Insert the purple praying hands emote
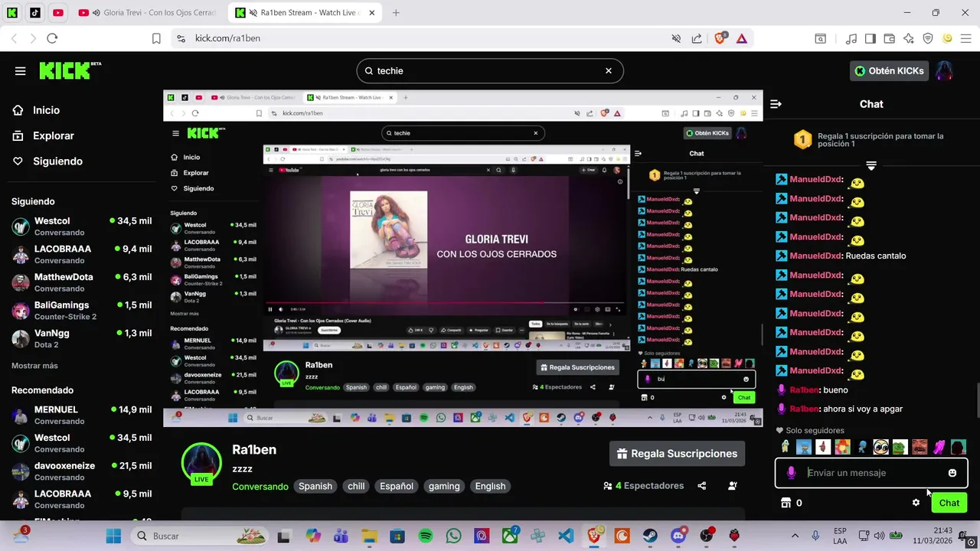Screen dimensions: 980x551 [x=939, y=447]
